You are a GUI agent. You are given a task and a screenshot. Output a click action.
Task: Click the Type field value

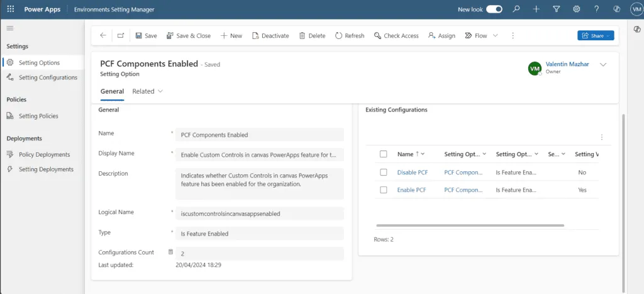pos(260,234)
